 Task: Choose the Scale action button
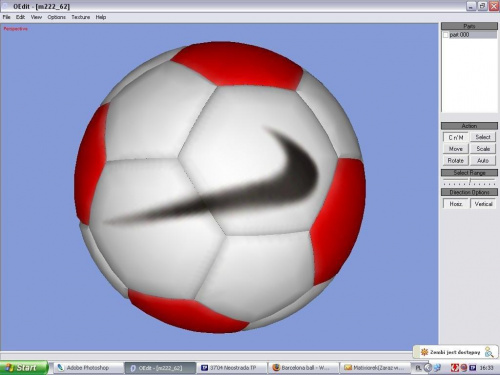(483, 149)
